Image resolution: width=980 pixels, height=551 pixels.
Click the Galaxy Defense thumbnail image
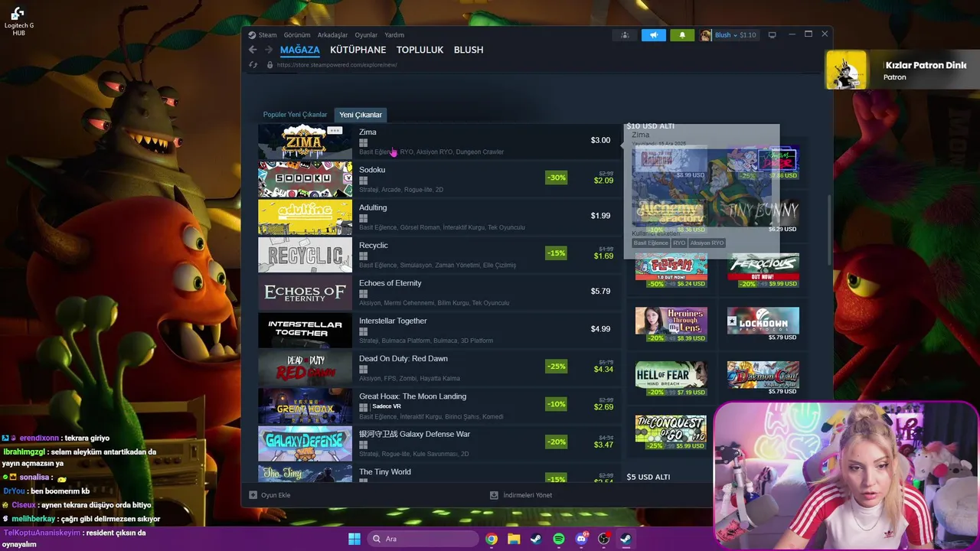tap(305, 443)
